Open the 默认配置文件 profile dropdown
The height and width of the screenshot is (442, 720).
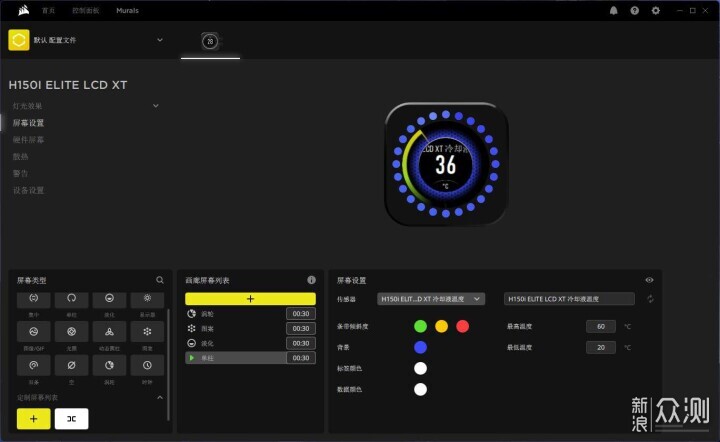[x=160, y=40]
